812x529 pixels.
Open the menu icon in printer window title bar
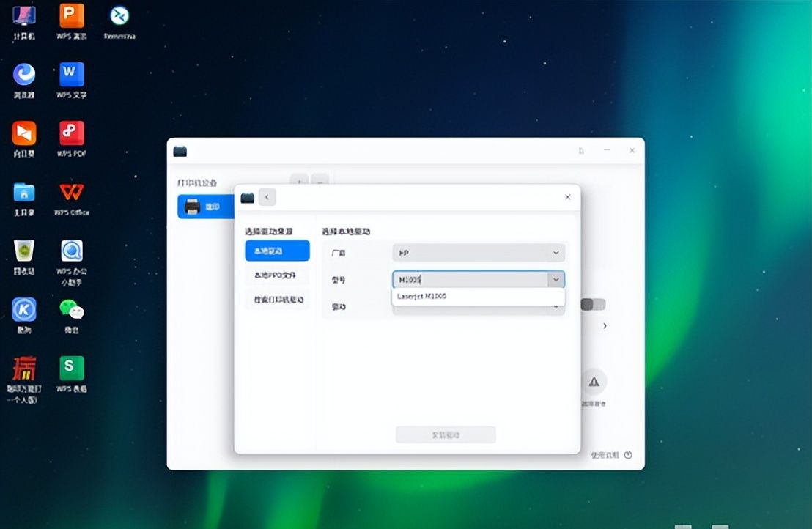(x=581, y=151)
